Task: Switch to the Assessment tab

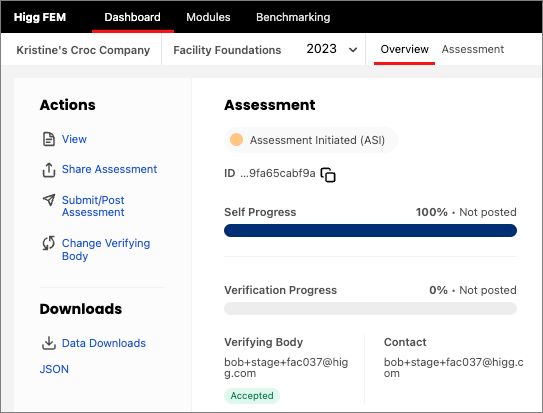Action: tap(472, 49)
